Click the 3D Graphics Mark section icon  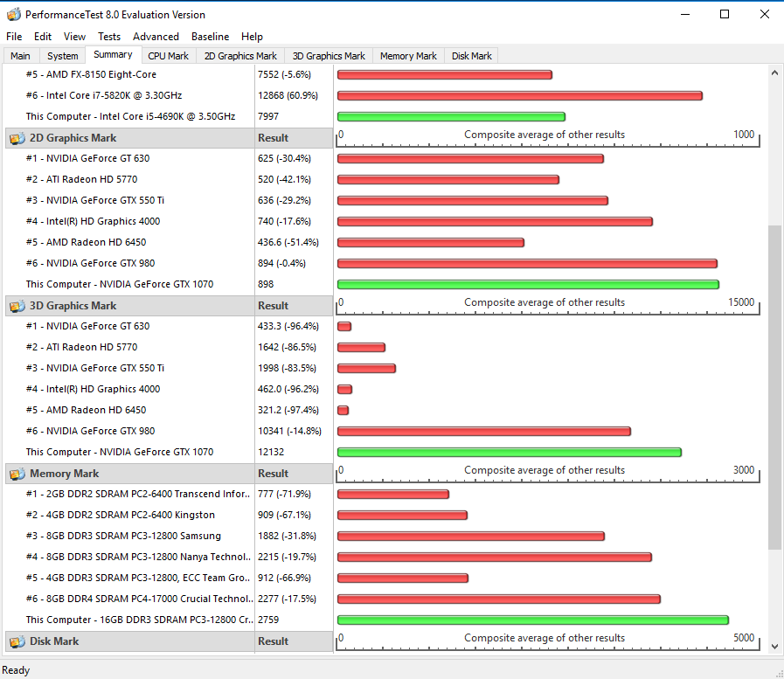click(17, 306)
